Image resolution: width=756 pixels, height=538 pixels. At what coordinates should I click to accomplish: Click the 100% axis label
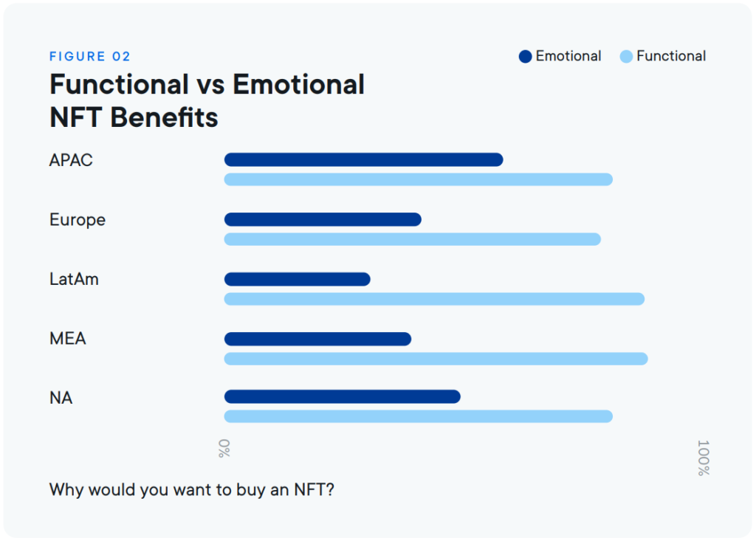pos(704,458)
